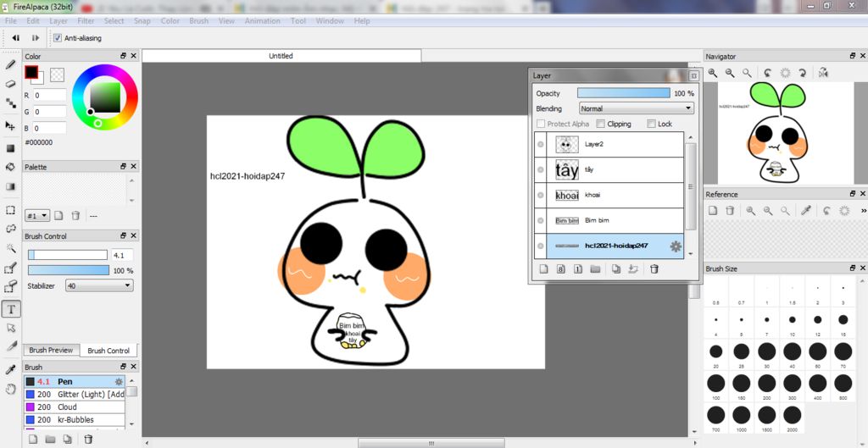The image size is (868, 448).
Task: Select the Divide/snap pen tool
Action: point(10,346)
